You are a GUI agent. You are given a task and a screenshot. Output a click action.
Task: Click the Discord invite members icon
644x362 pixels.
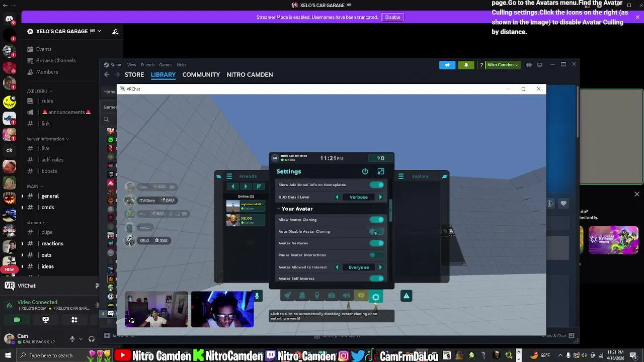pyautogui.click(x=115, y=32)
